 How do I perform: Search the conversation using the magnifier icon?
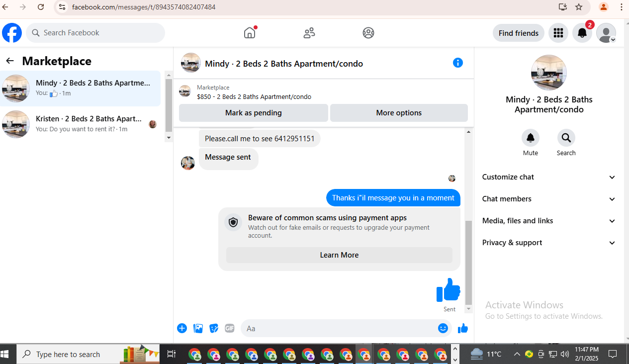pos(566,138)
